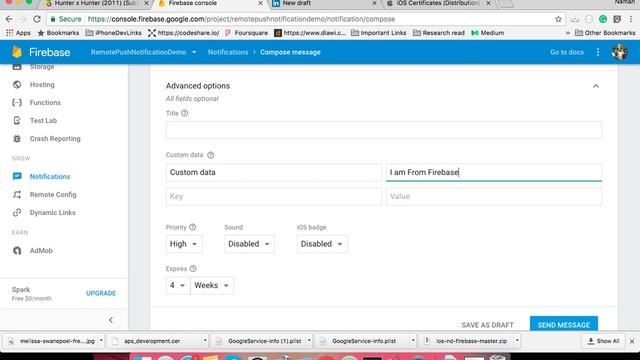The width and height of the screenshot is (640, 360).
Task: Open the Medium bookmark
Action: [488, 33]
